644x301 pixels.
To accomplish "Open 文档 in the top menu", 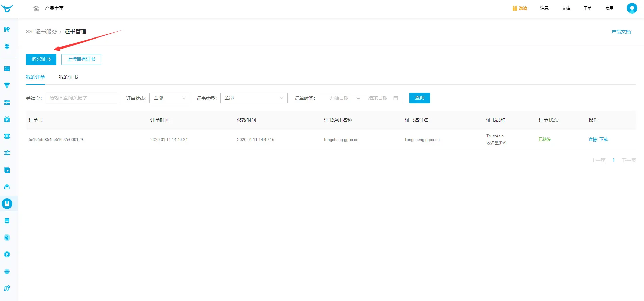I will pos(566,8).
